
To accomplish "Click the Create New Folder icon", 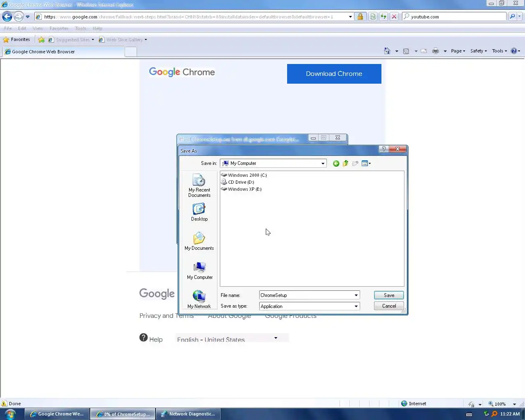I will coord(355,163).
